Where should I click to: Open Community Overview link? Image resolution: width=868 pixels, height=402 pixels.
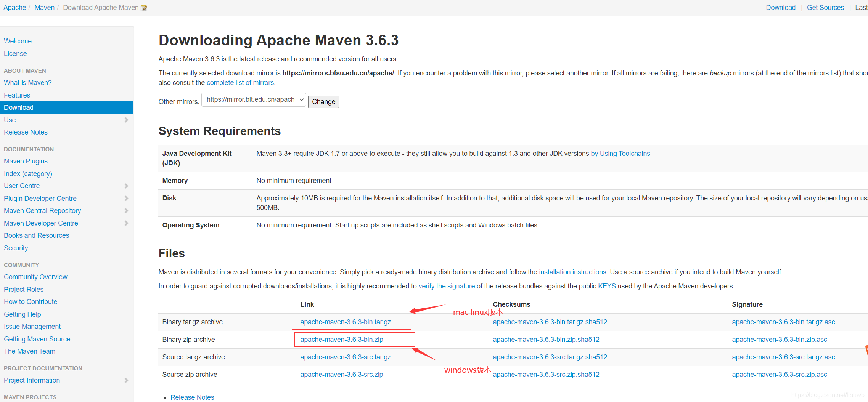point(36,277)
